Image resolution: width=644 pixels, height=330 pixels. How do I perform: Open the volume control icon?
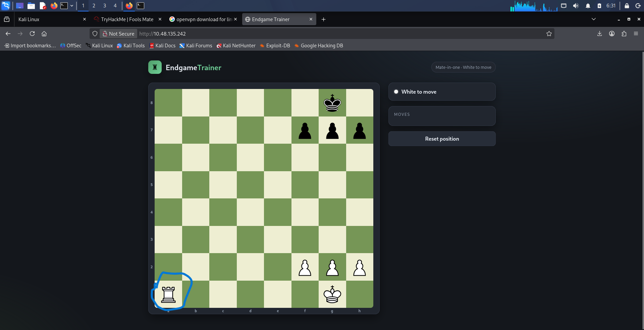click(576, 6)
